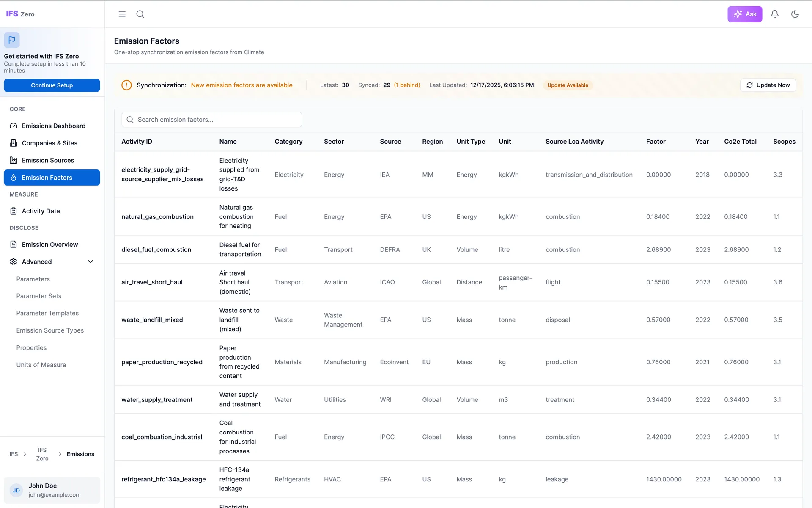Click the flag icon on the setup card
The image size is (812, 508).
point(11,40)
